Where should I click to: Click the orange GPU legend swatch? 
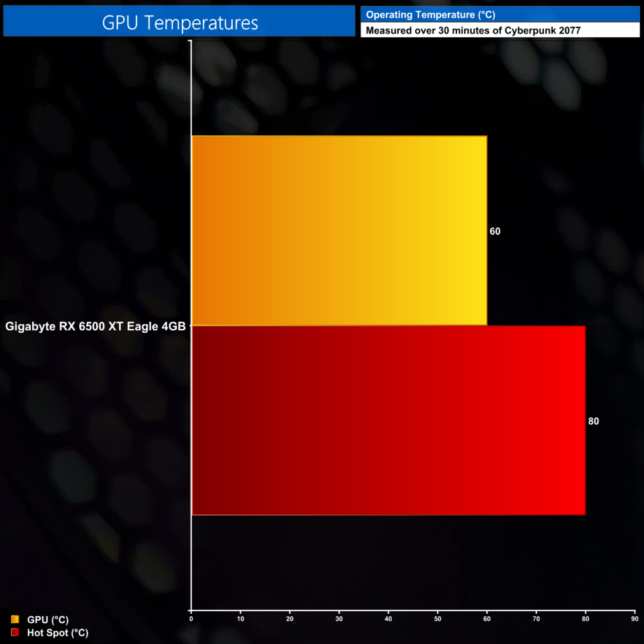15,619
